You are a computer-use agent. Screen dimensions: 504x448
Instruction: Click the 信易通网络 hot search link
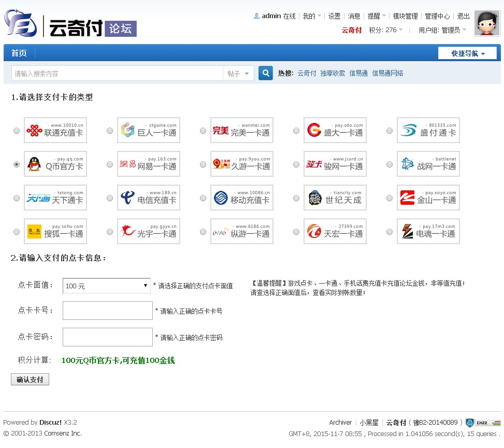pos(387,73)
